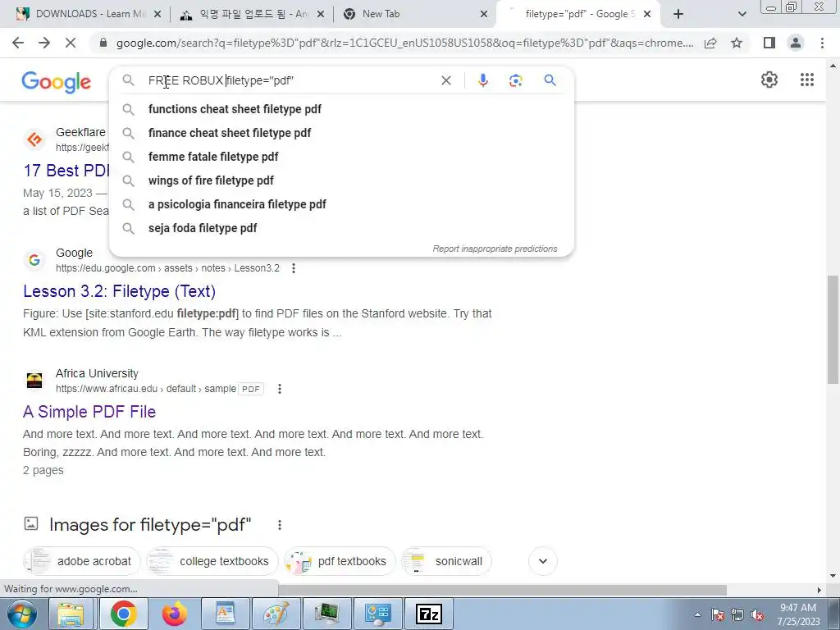Filter images by sonicwall chip
This screenshot has height=630, width=840.
coord(446,561)
